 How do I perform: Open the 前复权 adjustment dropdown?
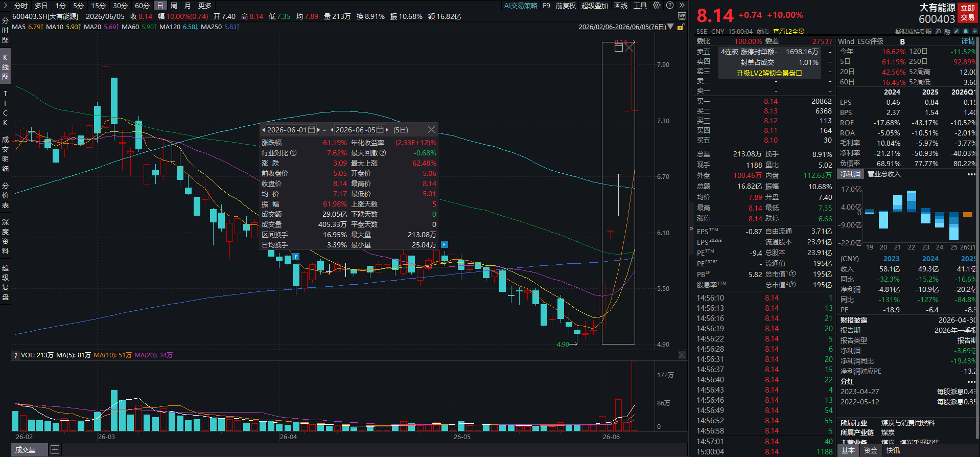pyautogui.click(x=566, y=6)
